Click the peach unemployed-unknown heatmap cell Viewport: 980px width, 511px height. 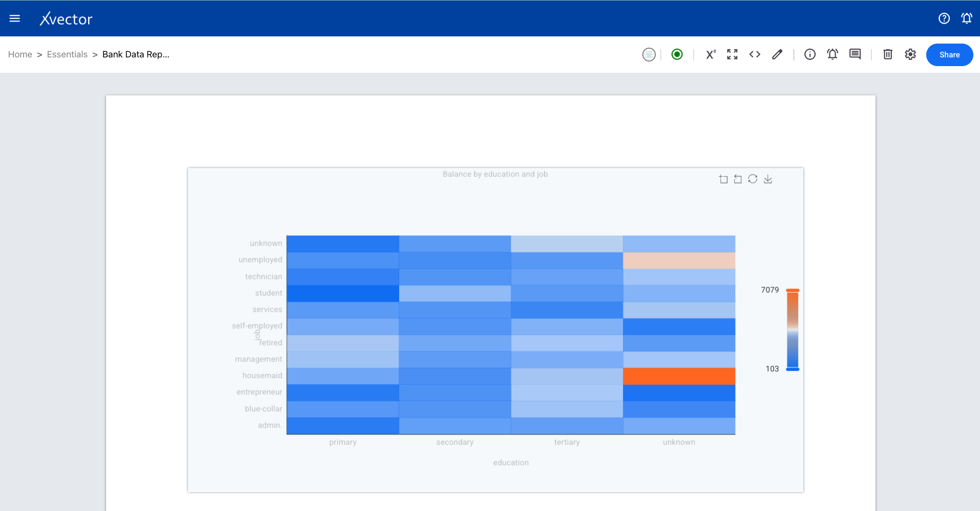pyautogui.click(x=679, y=260)
